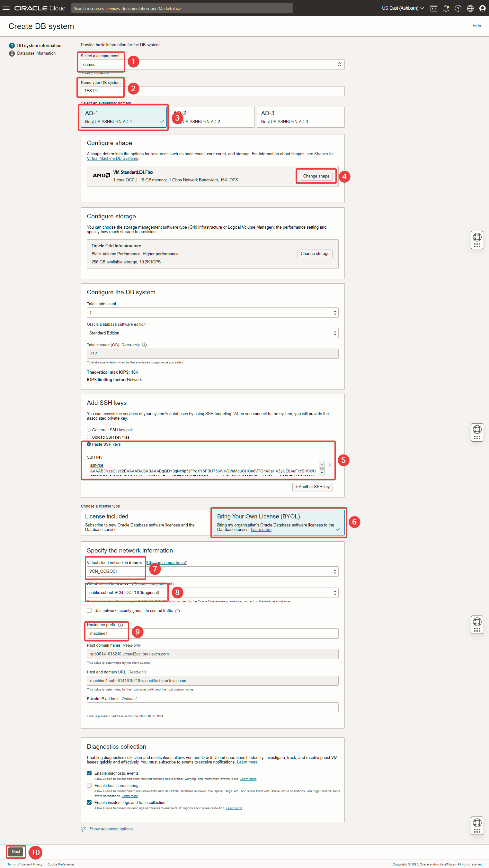Image resolution: width=489 pixels, height=868 pixels.
Task: Open Cookie Preferences link
Action: (61, 864)
